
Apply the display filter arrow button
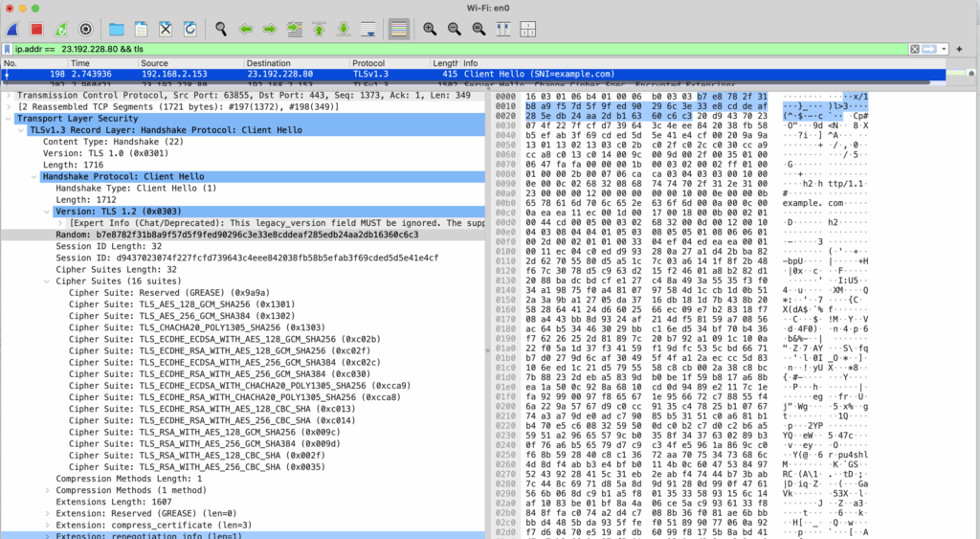click(929, 49)
